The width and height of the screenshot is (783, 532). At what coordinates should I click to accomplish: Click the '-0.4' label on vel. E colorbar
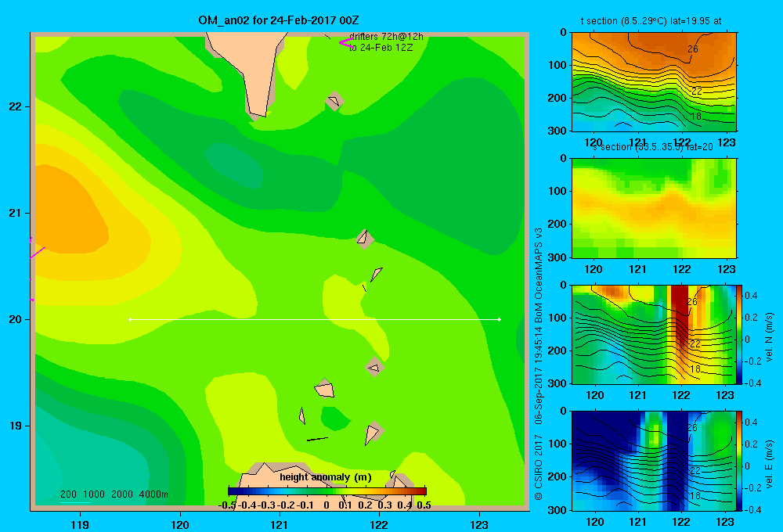752,509
